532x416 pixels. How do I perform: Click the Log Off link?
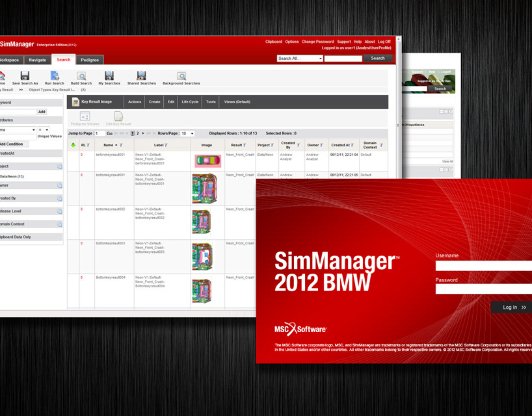coord(384,42)
